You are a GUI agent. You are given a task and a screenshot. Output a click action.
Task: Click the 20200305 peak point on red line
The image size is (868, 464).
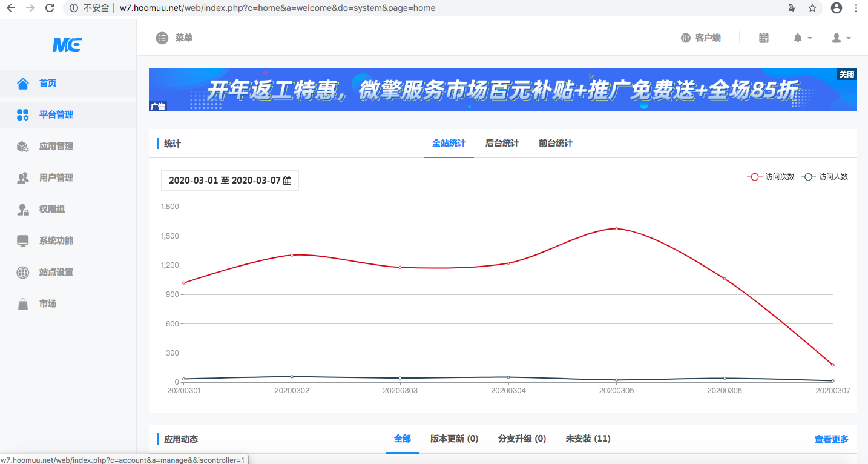click(616, 228)
